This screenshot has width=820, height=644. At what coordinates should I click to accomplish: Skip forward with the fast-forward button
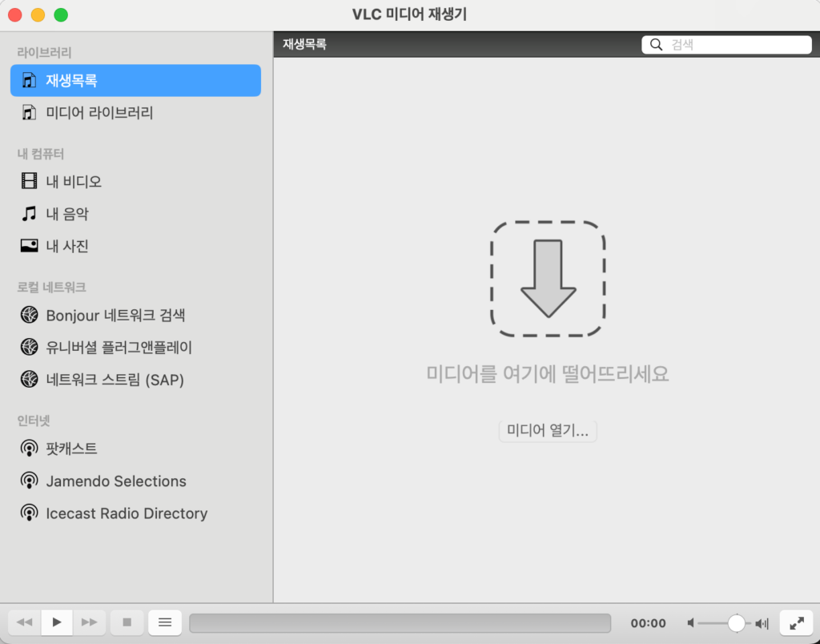point(90,622)
